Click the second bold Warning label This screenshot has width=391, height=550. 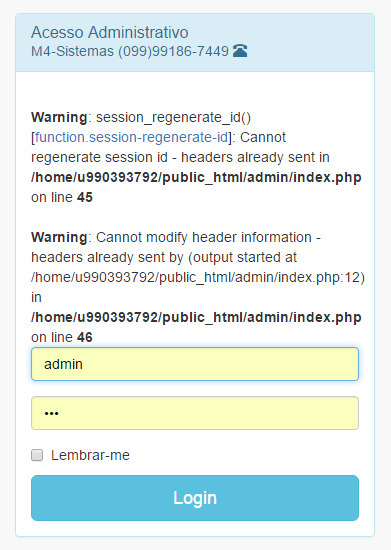[x=59, y=237]
